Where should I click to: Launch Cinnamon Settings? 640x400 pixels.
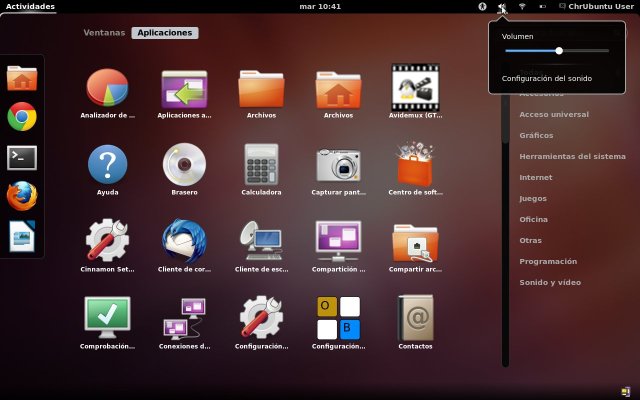click(107, 241)
